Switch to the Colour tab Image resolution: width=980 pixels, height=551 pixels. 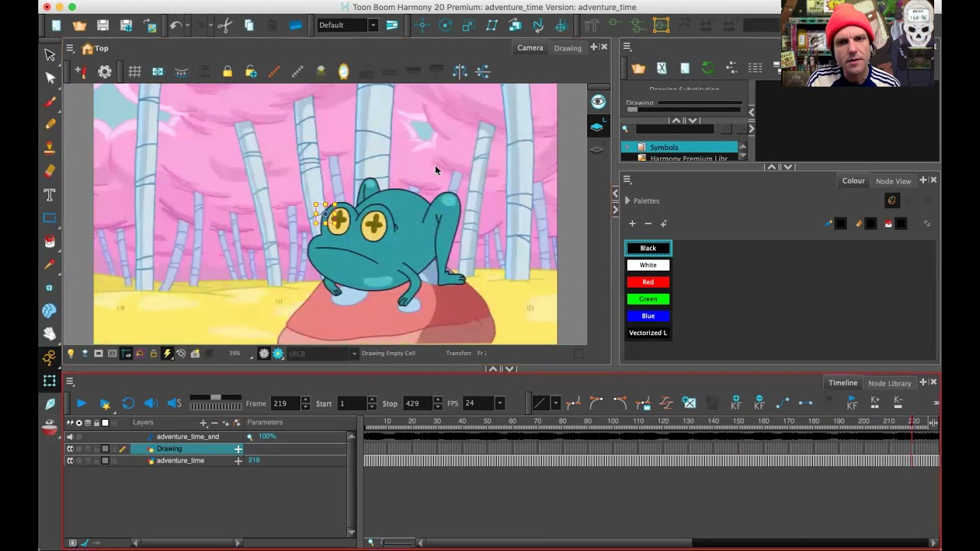pyautogui.click(x=853, y=181)
